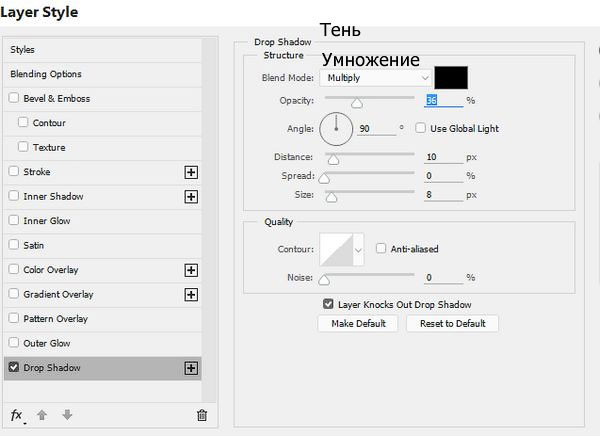The image size is (600, 436).
Task: Click the Make Default button
Action: [358, 324]
